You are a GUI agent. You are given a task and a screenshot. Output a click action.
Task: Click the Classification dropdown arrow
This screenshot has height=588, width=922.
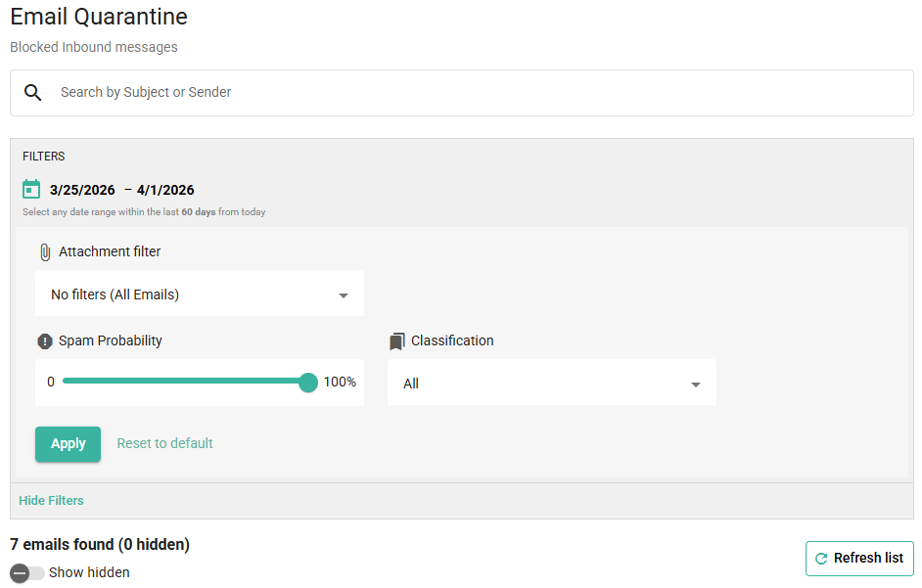(x=696, y=384)
